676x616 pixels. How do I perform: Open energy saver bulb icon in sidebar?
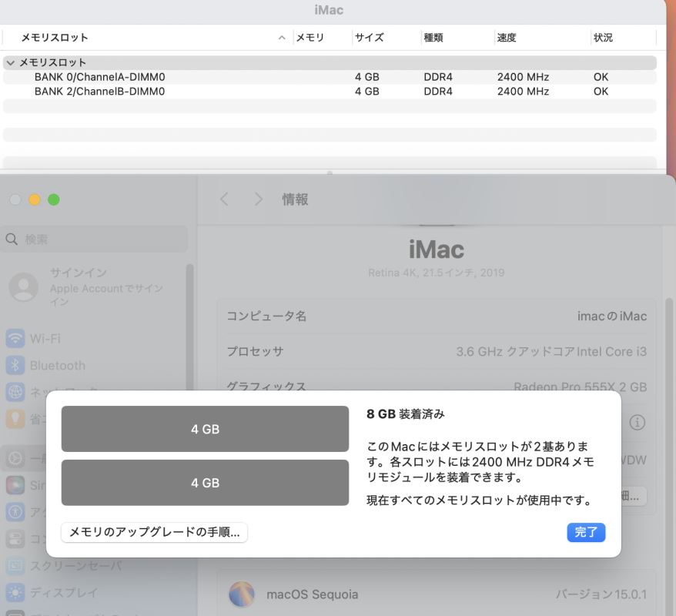tap(15, 418)
